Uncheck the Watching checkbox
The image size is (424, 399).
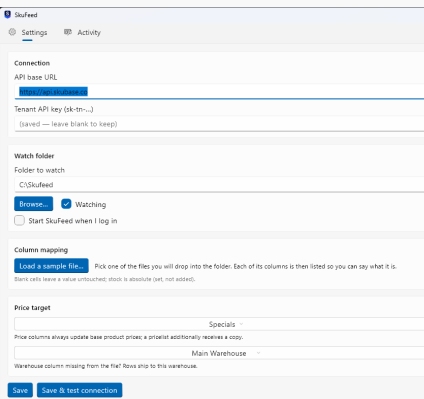[x=66, y=204]
